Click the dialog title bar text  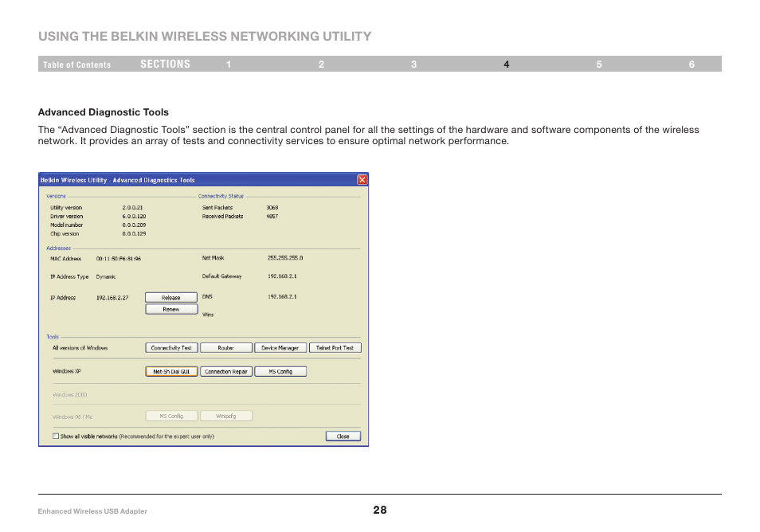tap(117, 180)
